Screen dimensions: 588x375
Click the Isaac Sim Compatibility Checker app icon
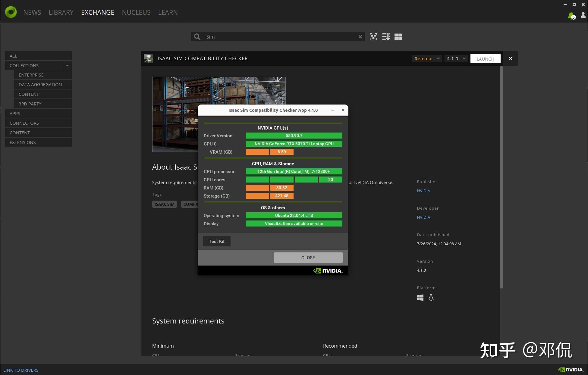coord(148,58)
